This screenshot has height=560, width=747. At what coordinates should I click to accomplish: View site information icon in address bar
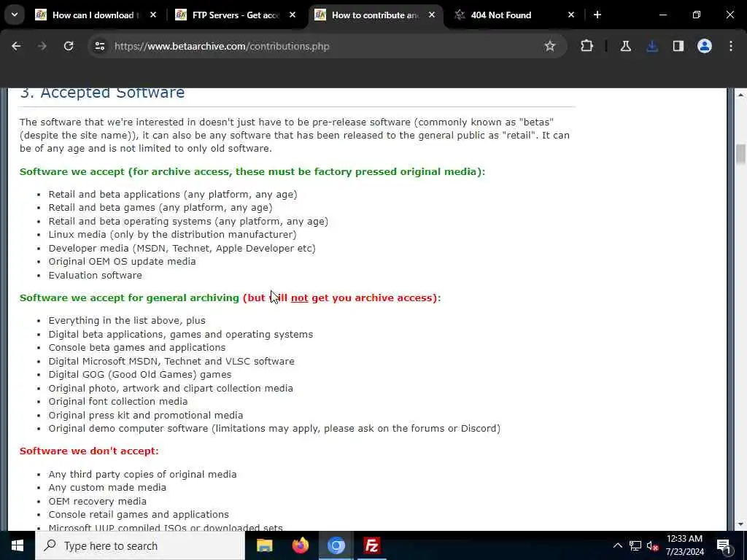[x=99, y=46]
